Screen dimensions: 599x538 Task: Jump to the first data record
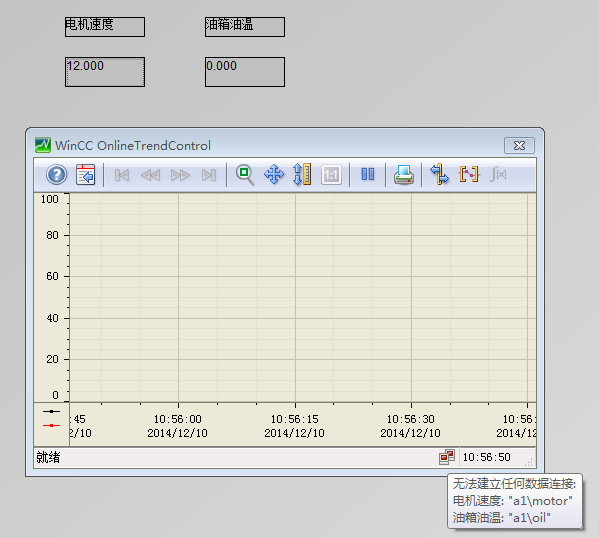tap(122, 175)
